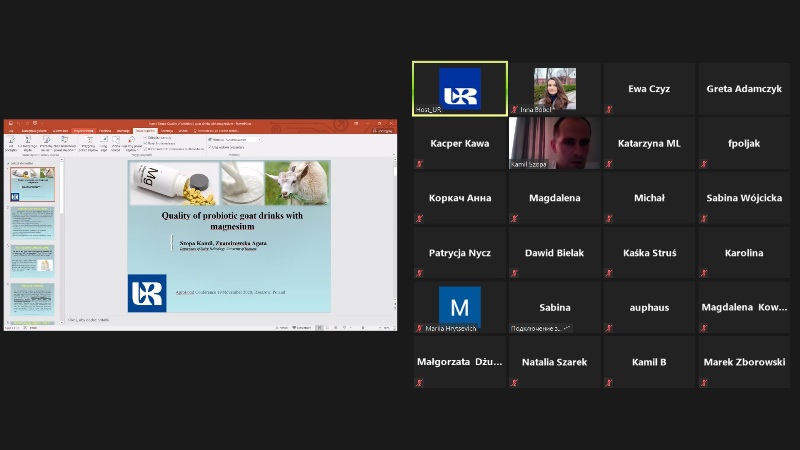Click the Mariia Hrytsevich tile
The height and width of the screenshot is (450, 800).
point(460,307)
